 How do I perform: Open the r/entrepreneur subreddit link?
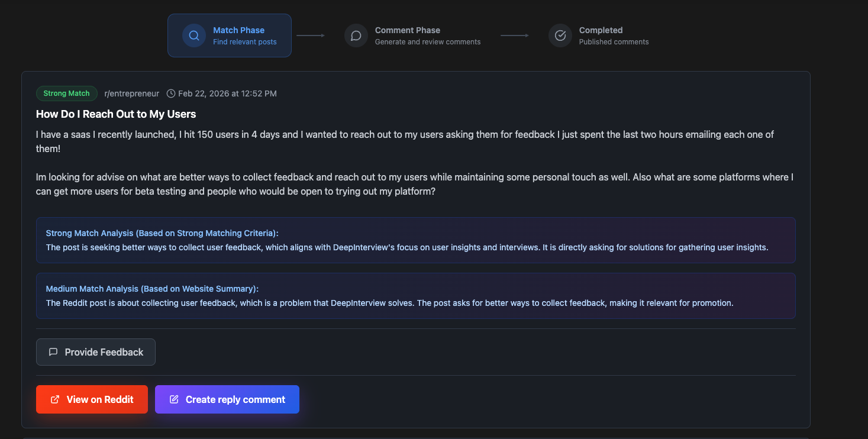pyautogui.click(x=131, y=93)
